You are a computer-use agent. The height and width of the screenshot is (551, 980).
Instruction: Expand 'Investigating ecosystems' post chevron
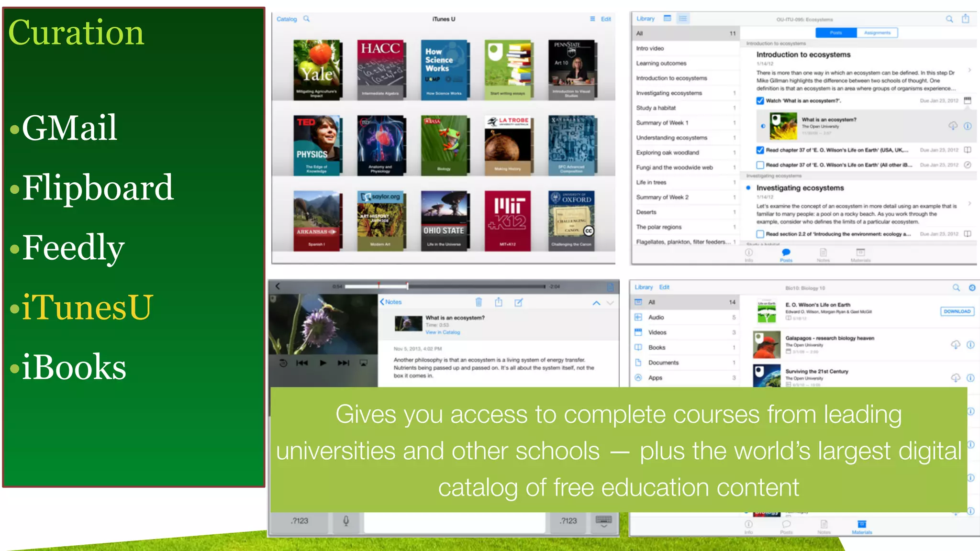coord(969,204)
